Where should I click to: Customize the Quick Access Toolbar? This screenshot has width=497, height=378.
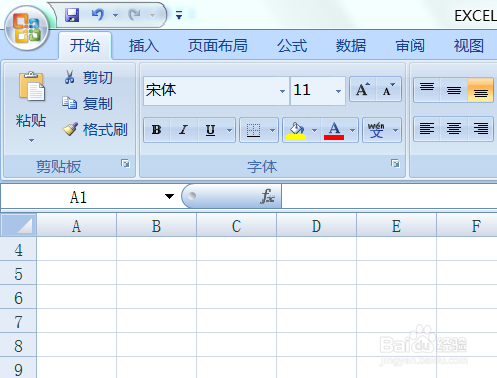pos(179,15)
